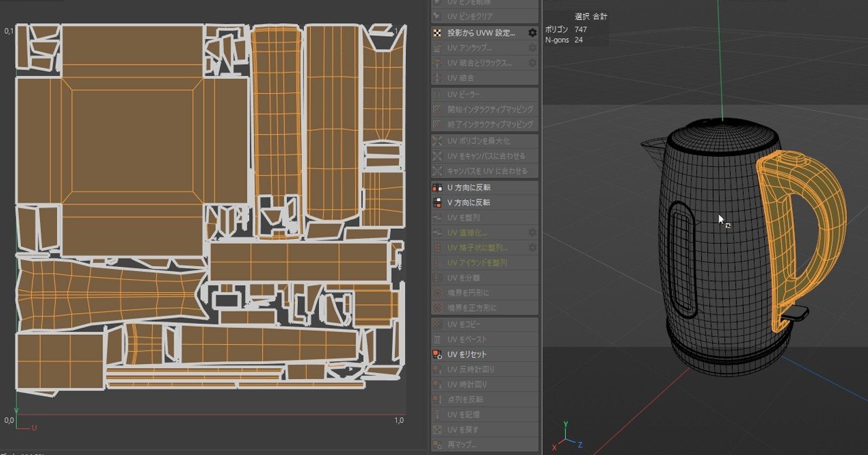This screenshot has width=868, height=455.
Task: Open the 再マップ... command
Action: [461, 445]
